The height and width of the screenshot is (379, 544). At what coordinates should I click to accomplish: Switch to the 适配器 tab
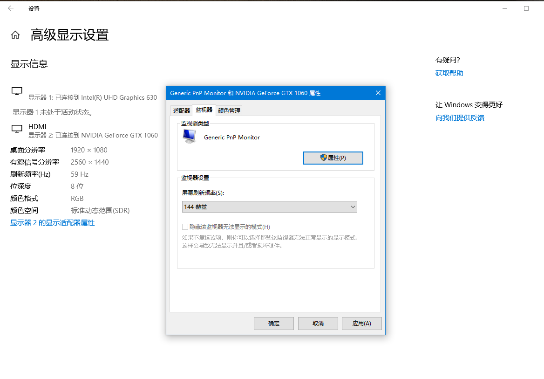point(181,110)
